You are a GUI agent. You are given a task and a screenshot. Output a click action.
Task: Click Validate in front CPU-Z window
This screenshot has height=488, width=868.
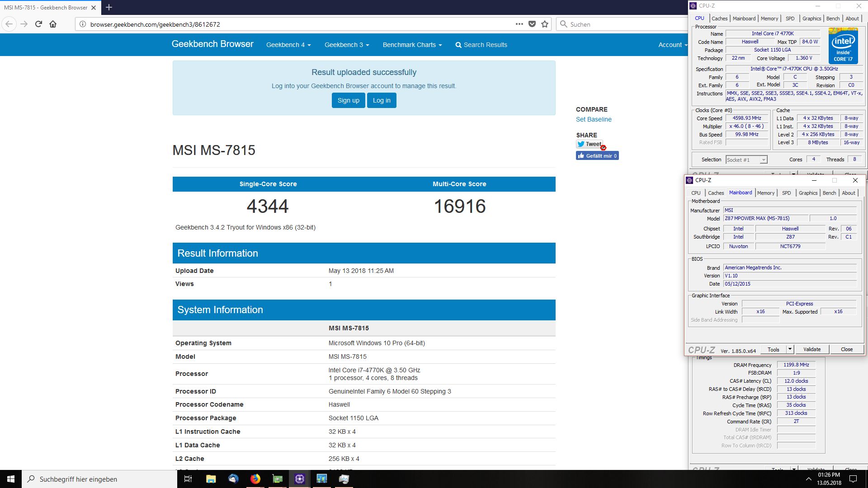(812, 349)
